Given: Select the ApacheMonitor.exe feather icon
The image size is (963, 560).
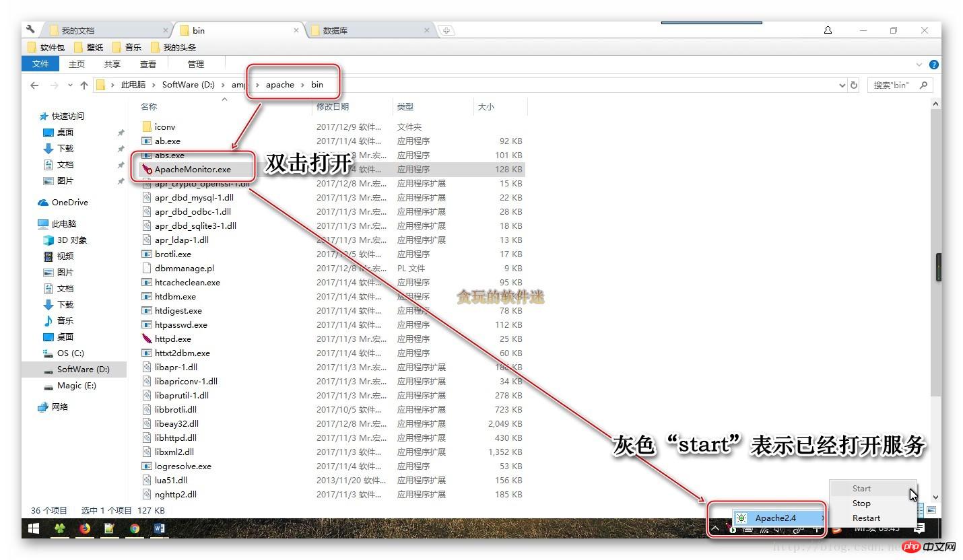Looking at the screenshot, I should [x=147, y=169].
